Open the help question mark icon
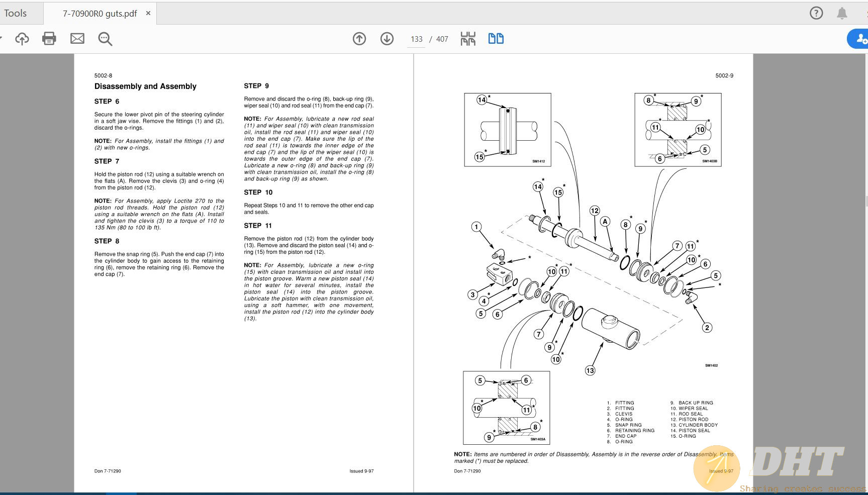This screenshot has height=495, width=868. coord(816,14)
